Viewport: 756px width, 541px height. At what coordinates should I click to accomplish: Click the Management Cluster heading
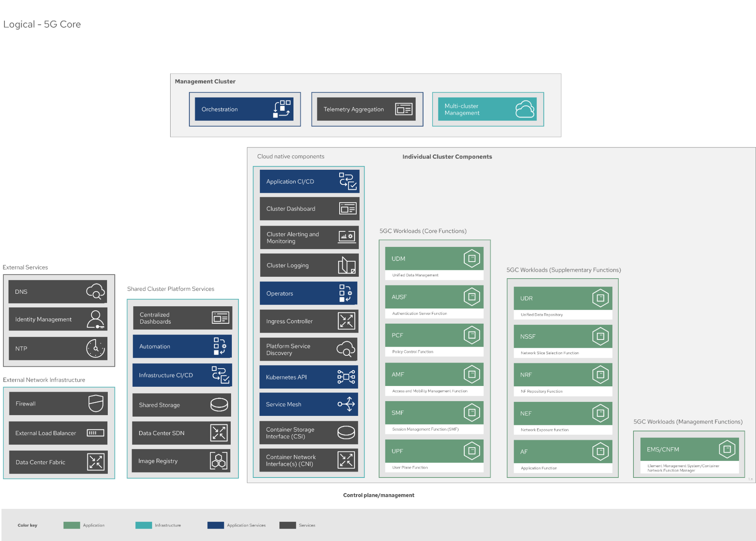click(205, 81)
